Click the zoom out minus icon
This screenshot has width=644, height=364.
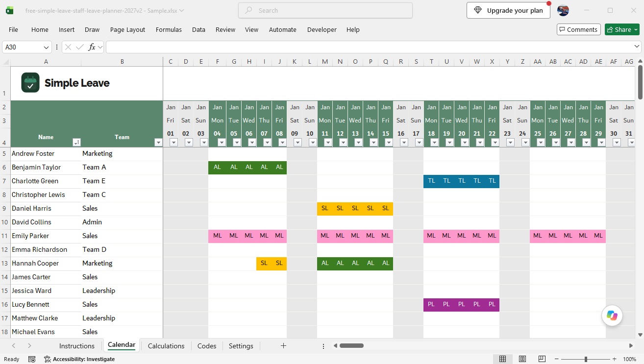click(x=557, y=359)
